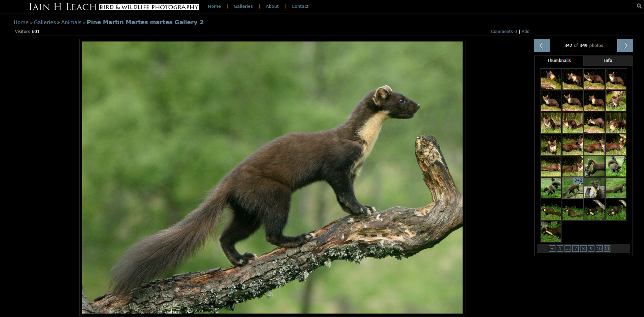Click the search magnifier icon
This screenshot has height=317, width=644.
639,6
